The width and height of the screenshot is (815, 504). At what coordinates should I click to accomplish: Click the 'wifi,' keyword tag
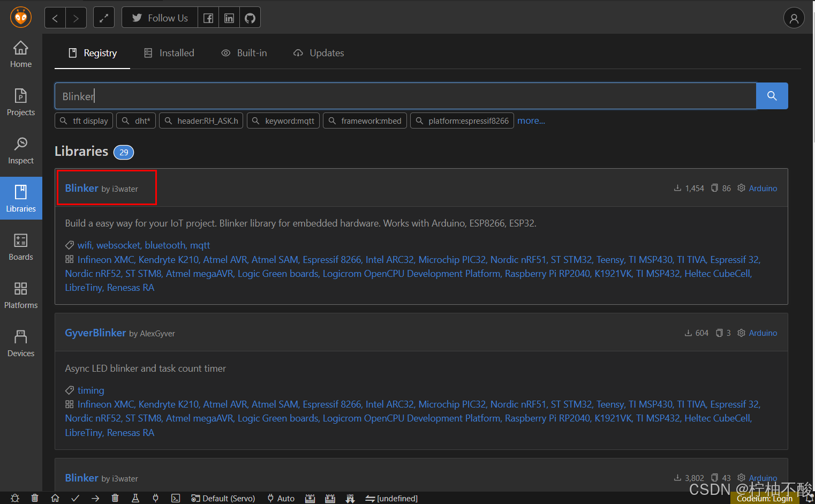click(x=85, y=245)
